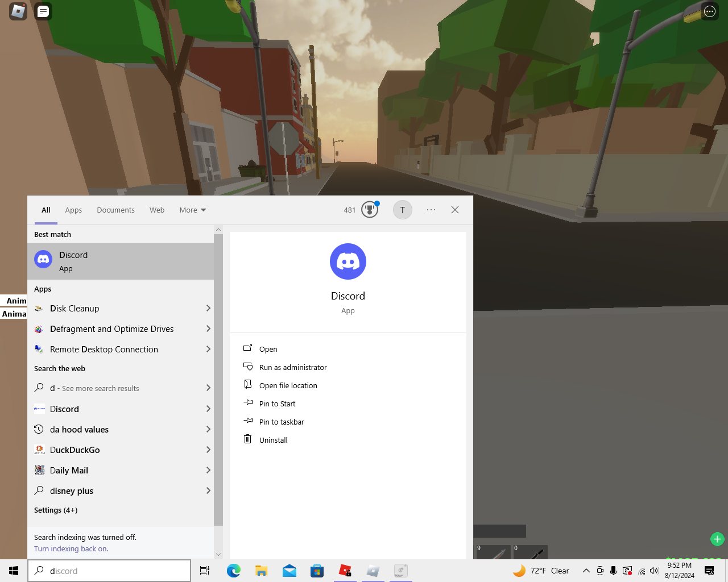The image size is (728, 582).
Task: Expand 'See more search results' arrow
Action: pos(208,388)
